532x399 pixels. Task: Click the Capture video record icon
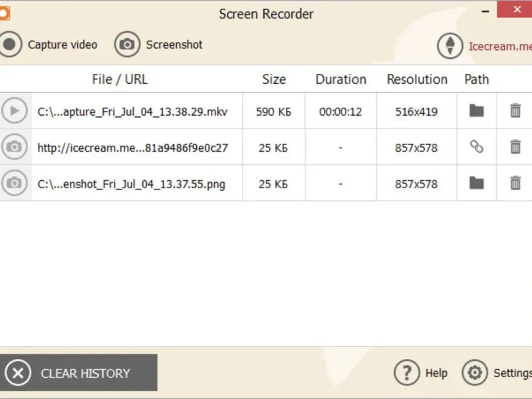click(x=10, y=45)
